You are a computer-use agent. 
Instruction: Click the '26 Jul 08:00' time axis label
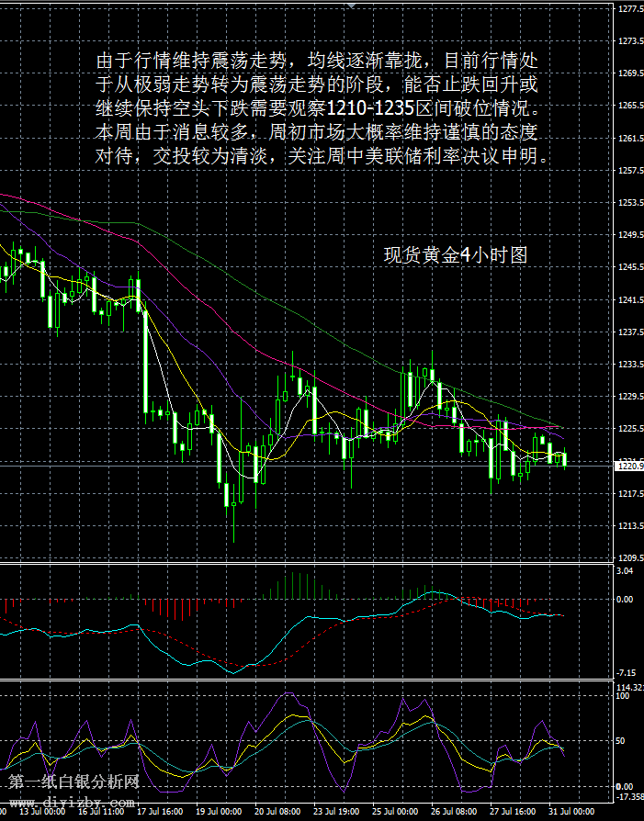(455, 812)
